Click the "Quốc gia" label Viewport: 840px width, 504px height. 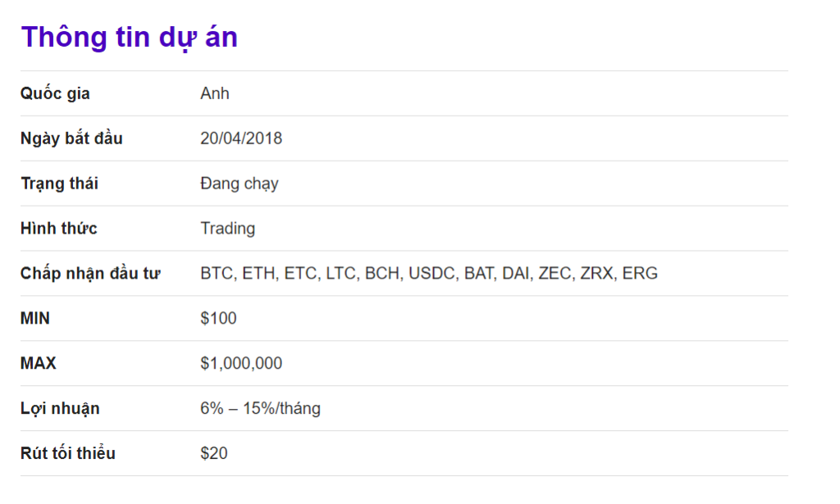tap(55, 93)
